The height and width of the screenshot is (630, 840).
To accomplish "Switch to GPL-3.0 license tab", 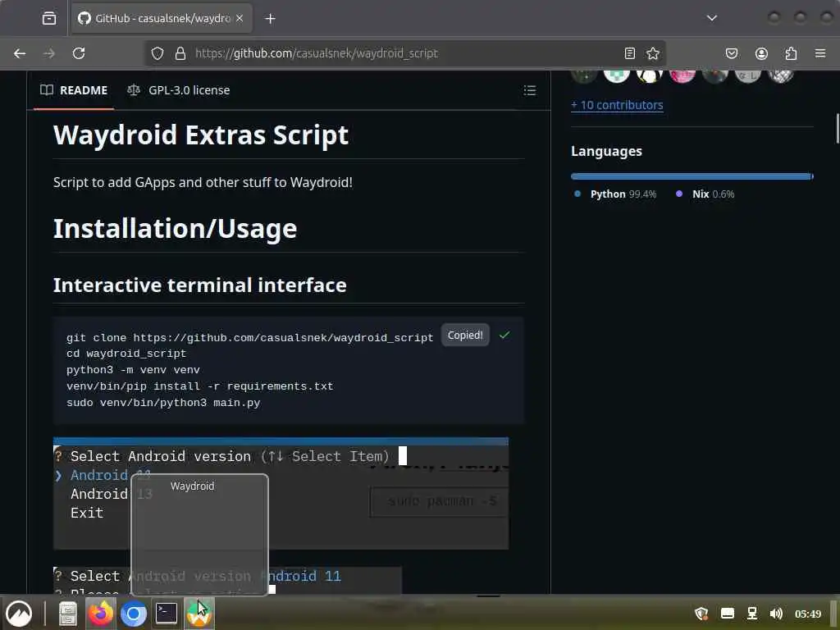I will [x=179, y=90].
